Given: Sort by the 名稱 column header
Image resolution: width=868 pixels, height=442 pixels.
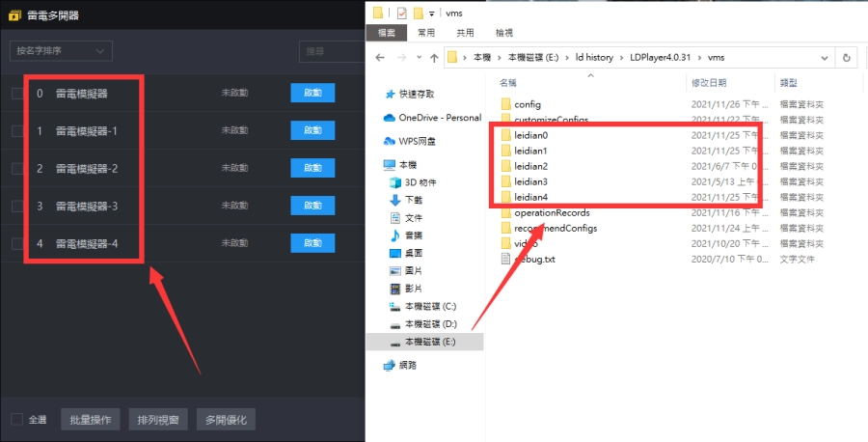Looking at the screenshot, I should click(x=507, y=83).
